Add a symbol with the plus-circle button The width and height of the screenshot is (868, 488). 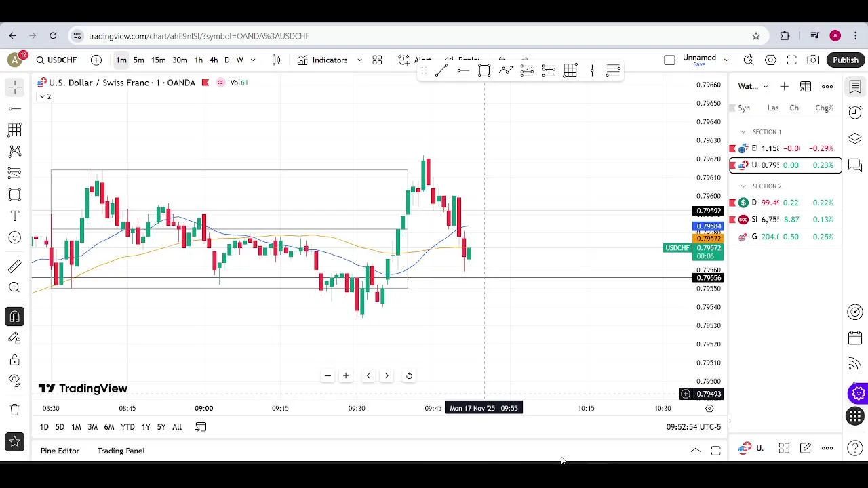click(x=96, y=60)
